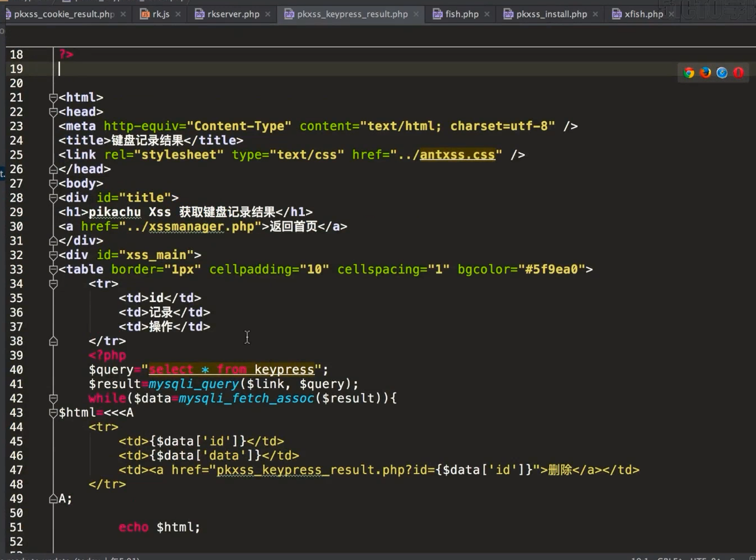This screenshot has width=756, height=560.
Task: Collapse the while loop at line 42
Action: [53, 399]
